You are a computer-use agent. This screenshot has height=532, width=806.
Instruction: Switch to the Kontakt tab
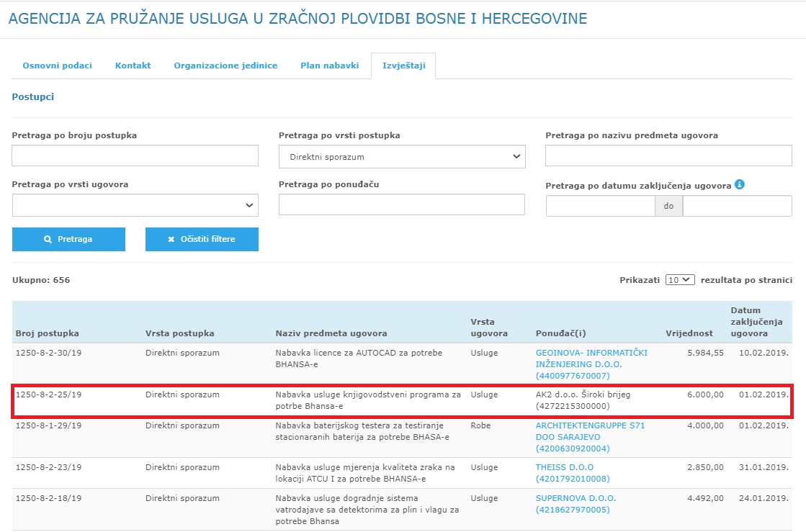(x=133, y=66)
